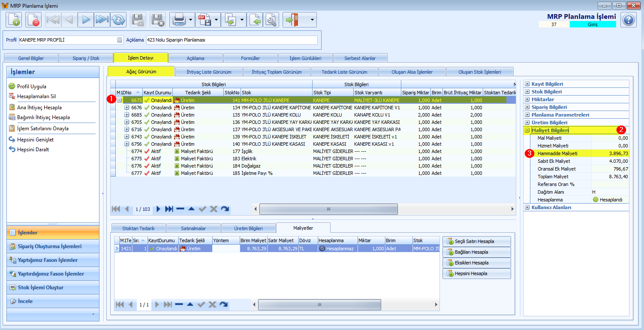Screen dimensions: 644x330
Task: Jump to last record in main toolbar
Action: (102, 20)
